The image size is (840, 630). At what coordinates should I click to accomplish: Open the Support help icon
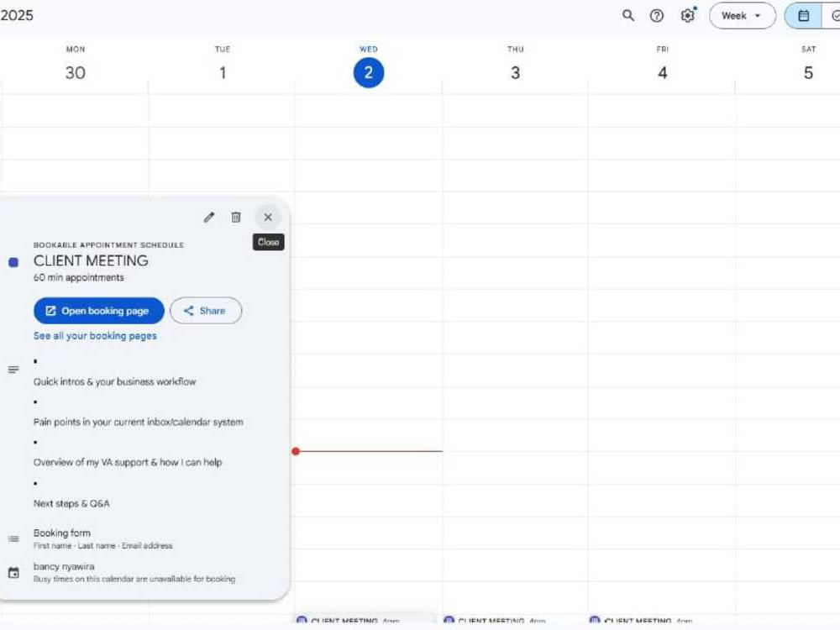coord(657,15)
